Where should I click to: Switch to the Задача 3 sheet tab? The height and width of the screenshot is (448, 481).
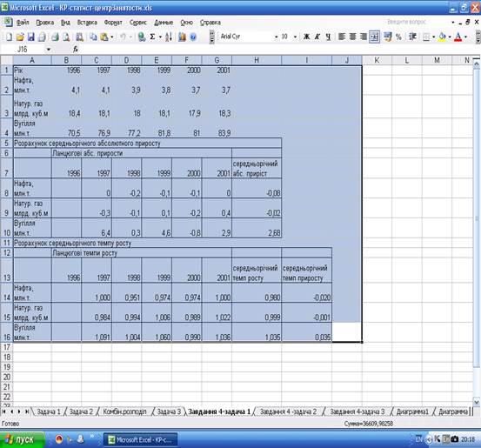pyautogui.click(x=169, y=411)
